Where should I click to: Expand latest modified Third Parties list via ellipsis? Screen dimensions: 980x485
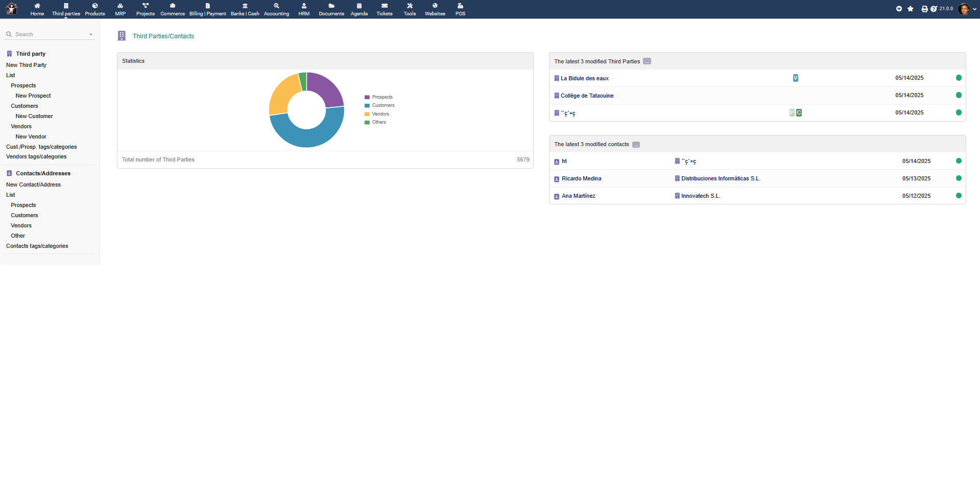(x=647, y=61)
